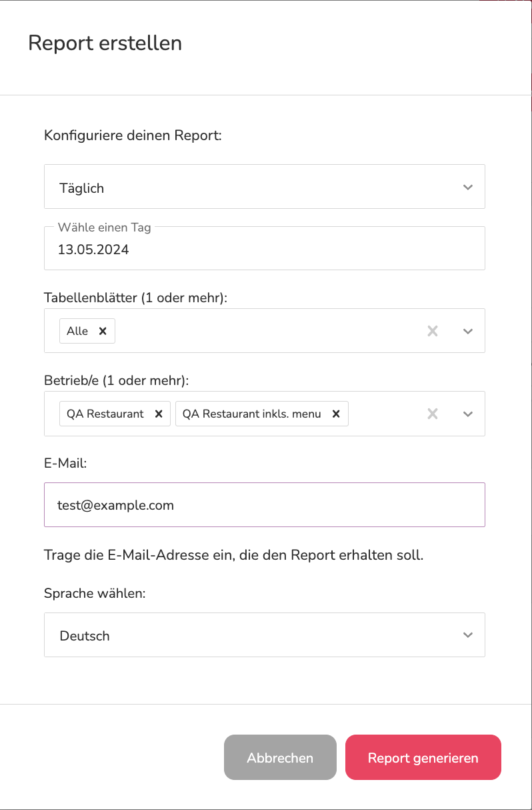Select QA Restaurant inkls. menu chip label
The width and height of the screenshot is (532, 810).
252,414
